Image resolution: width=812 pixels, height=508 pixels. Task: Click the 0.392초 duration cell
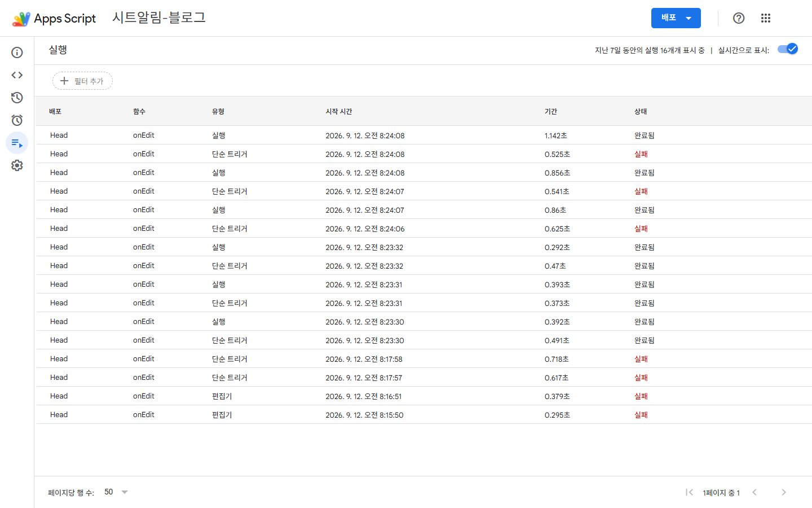(x=557, y=322)
